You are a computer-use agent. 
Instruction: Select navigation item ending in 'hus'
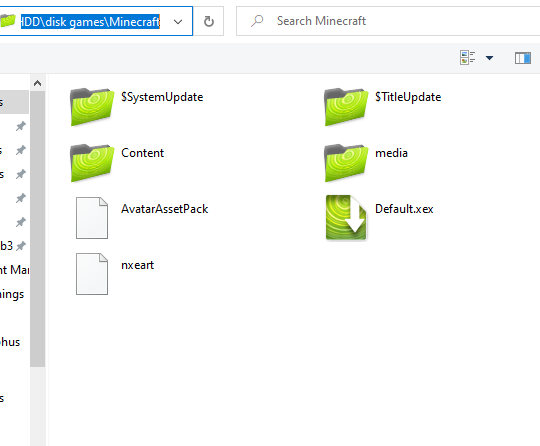tap(10, 342)
